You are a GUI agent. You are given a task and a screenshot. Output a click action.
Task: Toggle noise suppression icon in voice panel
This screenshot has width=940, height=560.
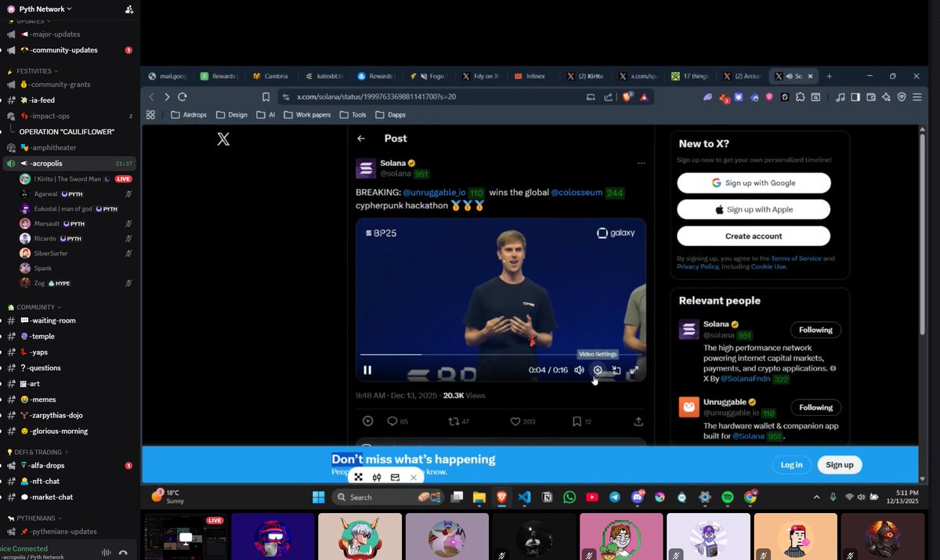click(107, 552)
